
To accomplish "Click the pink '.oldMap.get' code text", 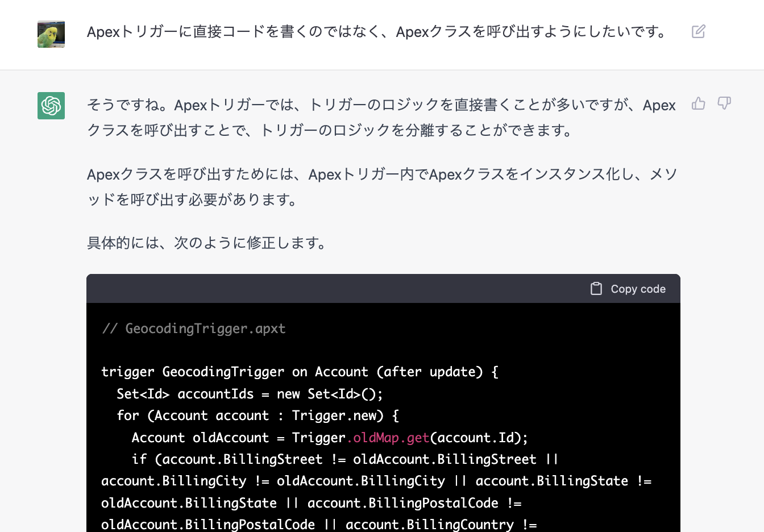I will pyautogui.click(x=388, y=438).
